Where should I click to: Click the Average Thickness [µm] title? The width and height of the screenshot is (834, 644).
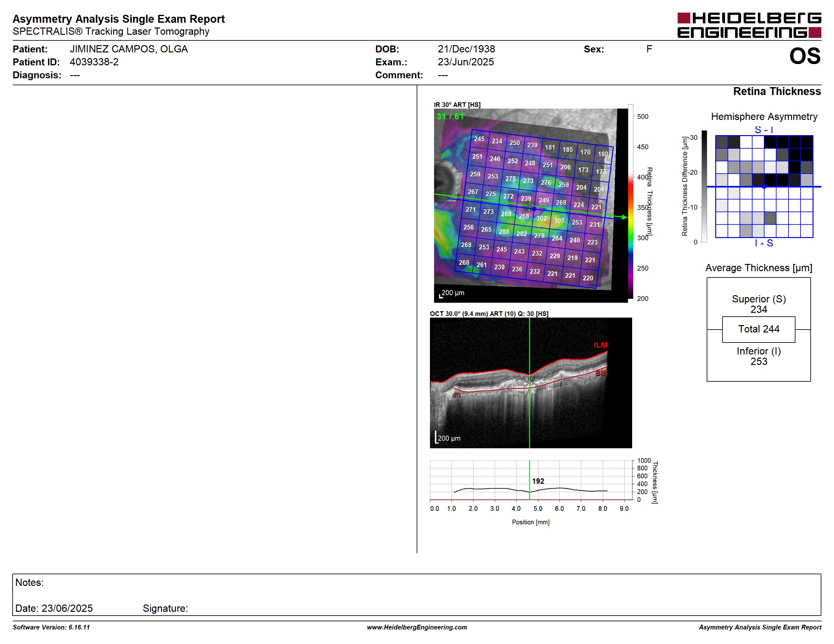[758, 268]
